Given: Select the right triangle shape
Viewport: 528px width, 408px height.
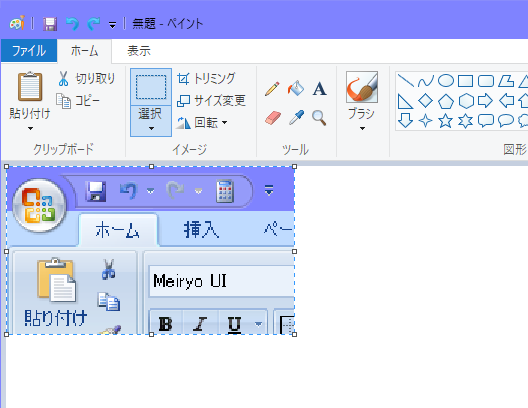Looking at the screenshot, I should [405, 101].
